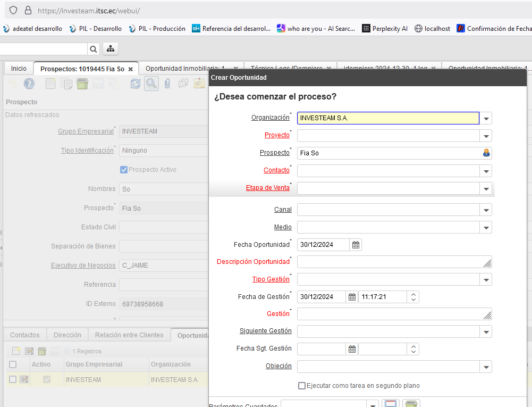Open the Prospecto lookup person icon
The width and height of the screenshot is (532, 407).
(486, 153)
